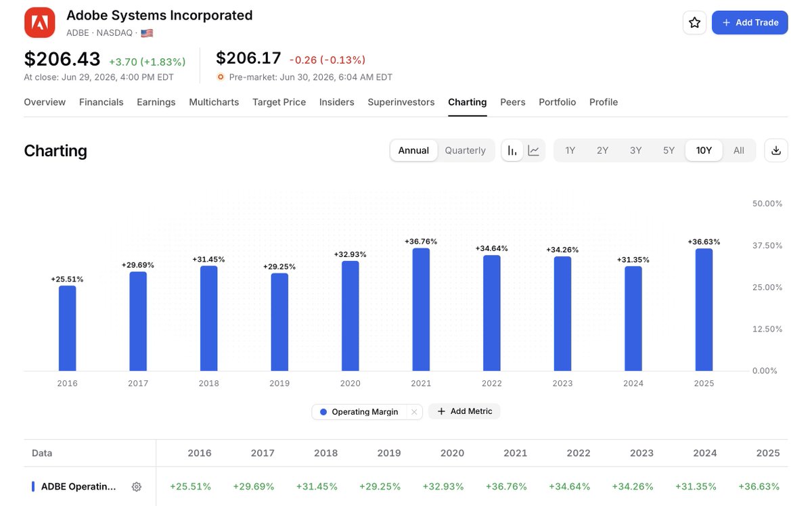Open settings gear for ADBE Operating row
812x506 pixels.
click(x=137, y=486)
